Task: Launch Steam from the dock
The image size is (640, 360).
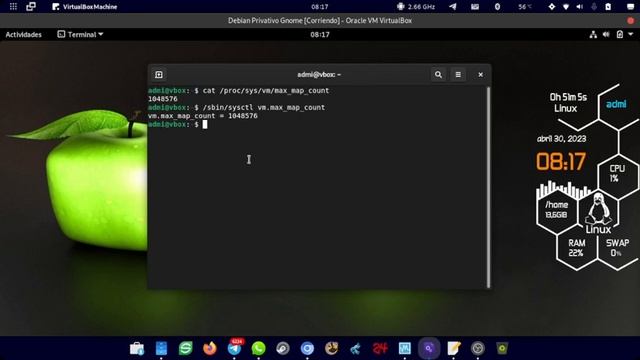Action: point(282,349)
